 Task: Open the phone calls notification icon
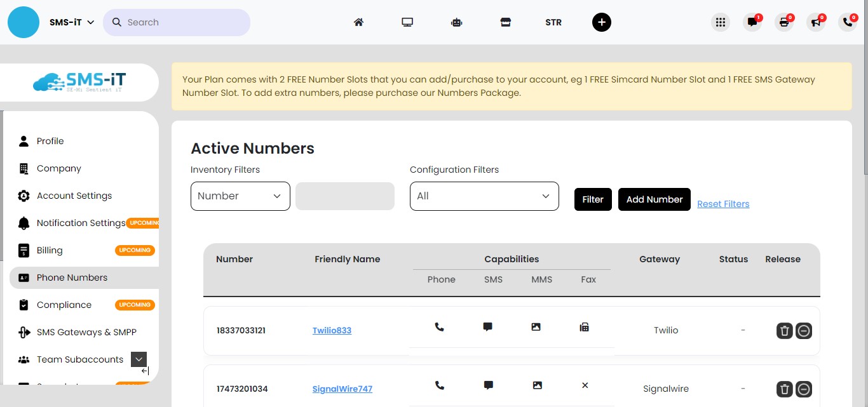pyautogui.click(x=848, y=22)
